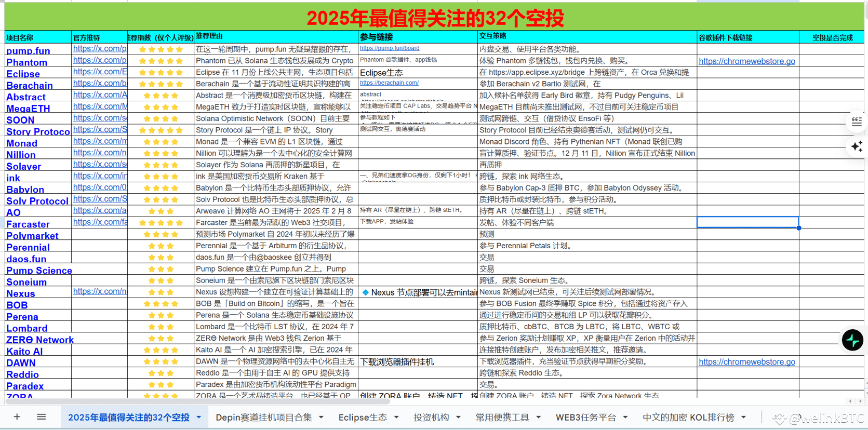Switch to the WEB3任务平台 sheet tab
The height and width of the screenshot is (430, 868).
[x=586, y=418]
